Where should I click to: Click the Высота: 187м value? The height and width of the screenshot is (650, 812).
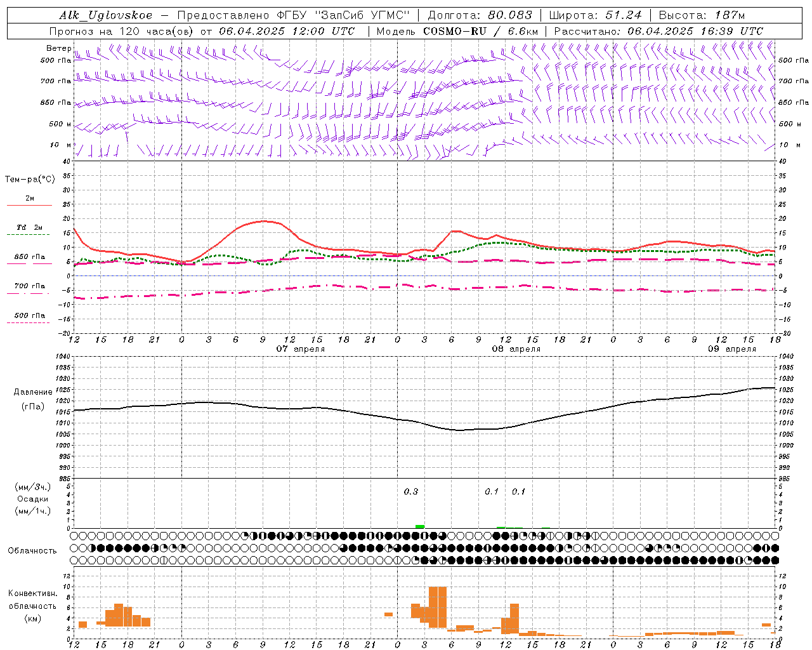702,15
